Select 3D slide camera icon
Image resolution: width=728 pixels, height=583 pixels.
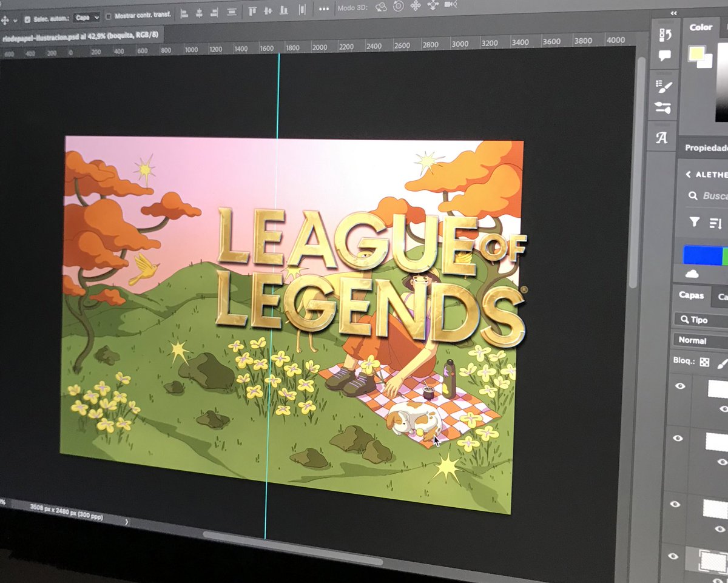click(x=433, y=5)
